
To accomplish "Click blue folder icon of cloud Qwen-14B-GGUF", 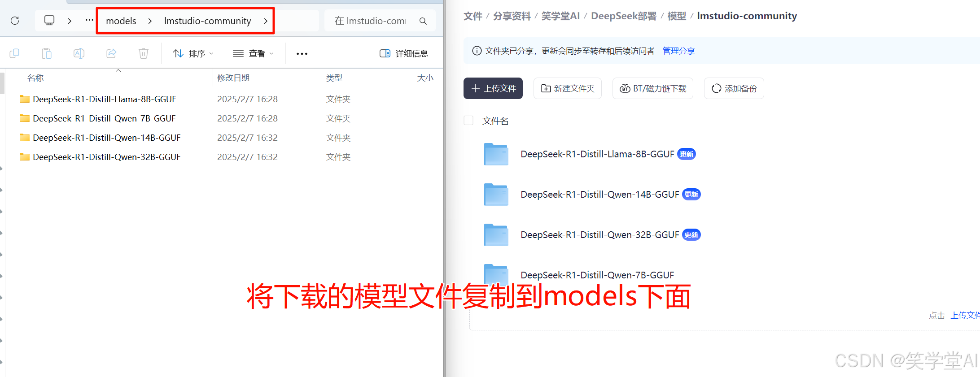I will (496, 195).
